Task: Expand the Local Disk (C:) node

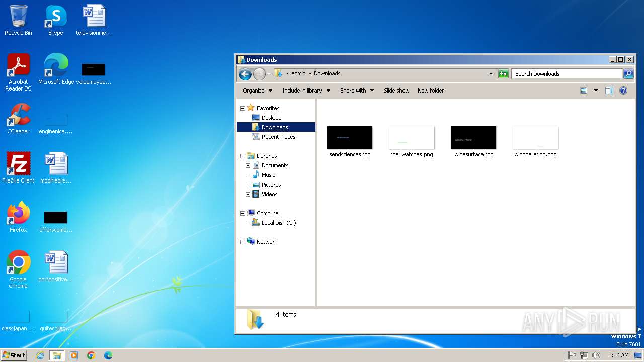Action: (x=248, y=223)
